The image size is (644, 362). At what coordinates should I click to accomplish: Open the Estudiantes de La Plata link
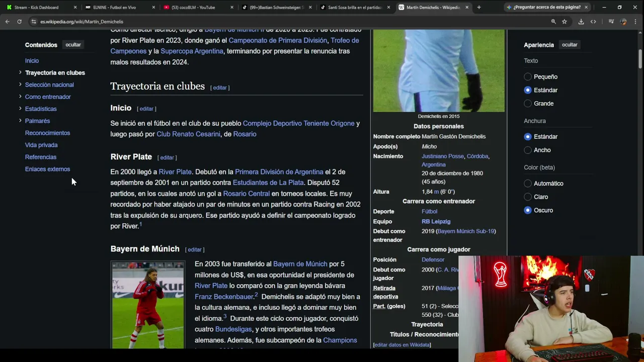click(268, 183)
